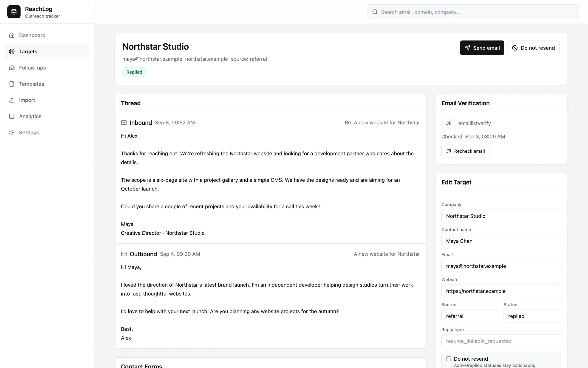
Task: Click the paper plane icon in Send email
Action: [x=467, y=48]
